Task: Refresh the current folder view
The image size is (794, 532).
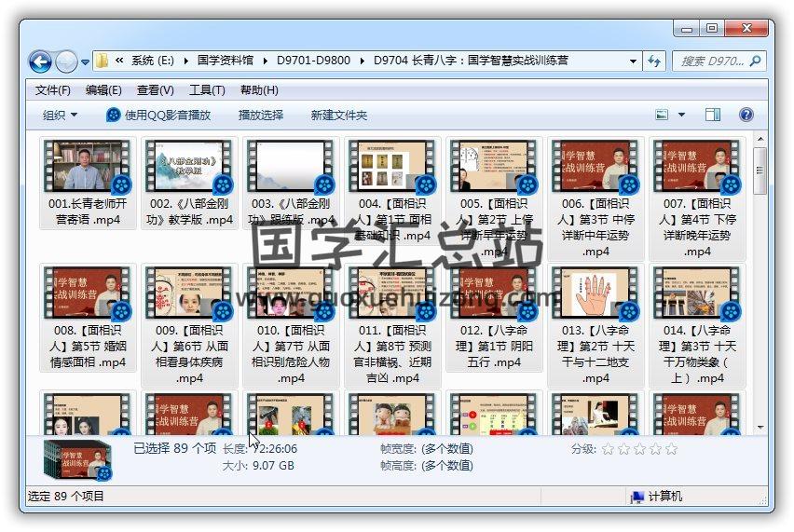Action: pos(654,61)
